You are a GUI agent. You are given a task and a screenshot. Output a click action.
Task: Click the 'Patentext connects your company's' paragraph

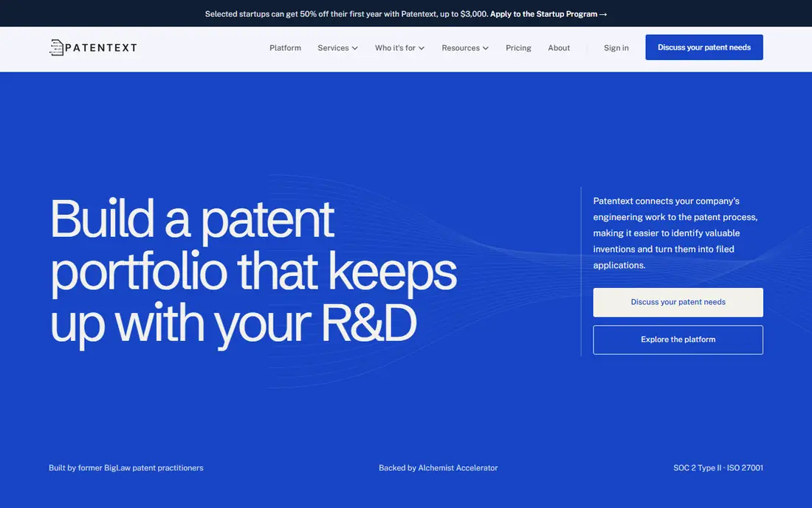click(675, 233)
